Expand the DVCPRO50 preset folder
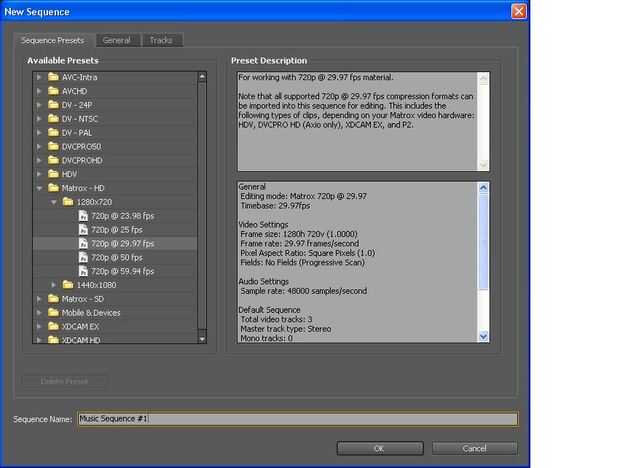 39,146
